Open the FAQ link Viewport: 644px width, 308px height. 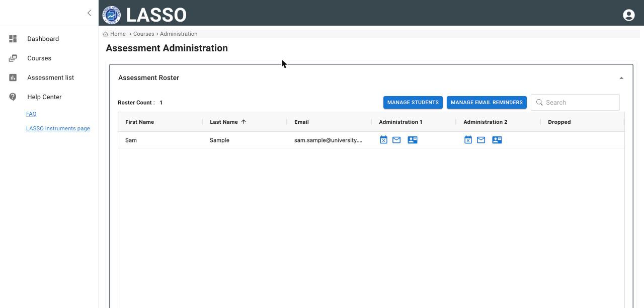click(x=31, y=114)
